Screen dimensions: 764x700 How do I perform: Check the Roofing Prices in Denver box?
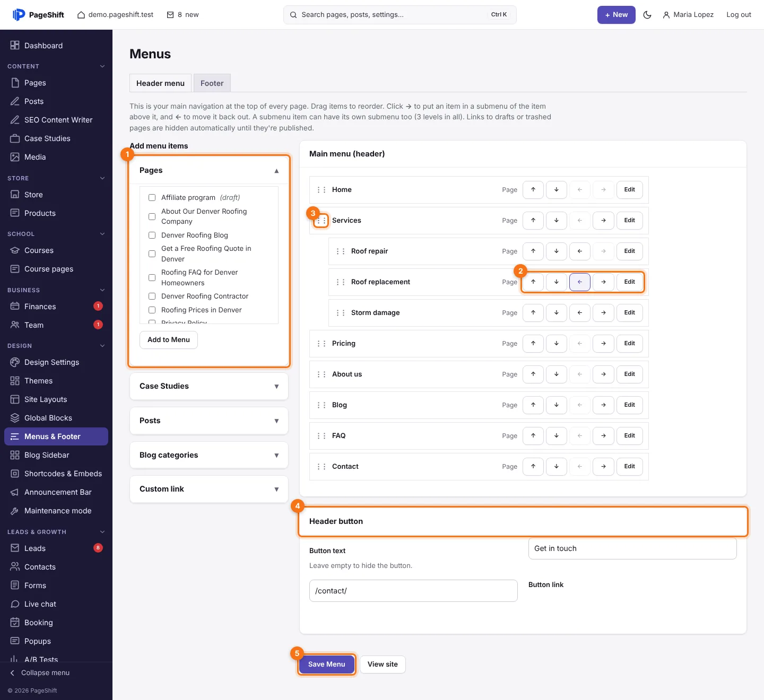152,310
